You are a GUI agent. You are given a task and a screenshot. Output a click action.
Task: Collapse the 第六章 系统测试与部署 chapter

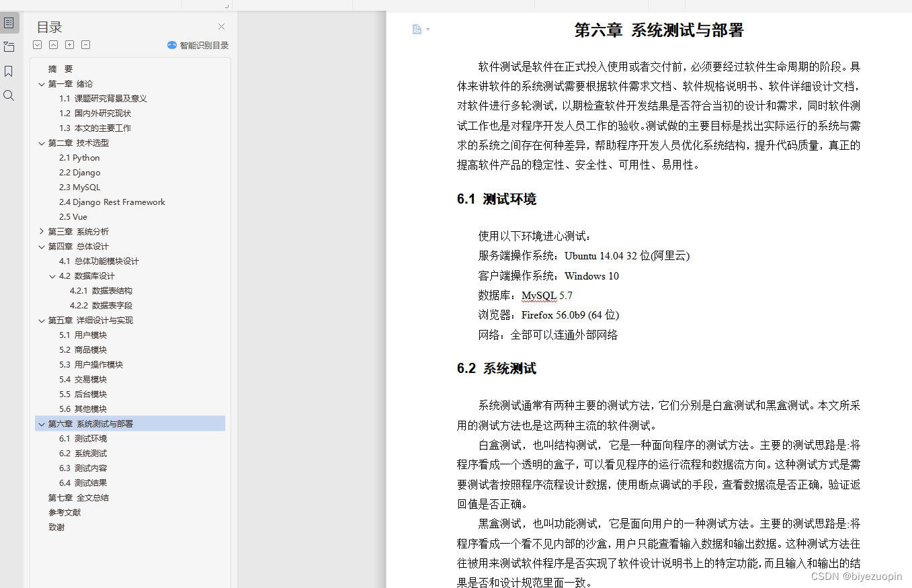coord(42,423)
